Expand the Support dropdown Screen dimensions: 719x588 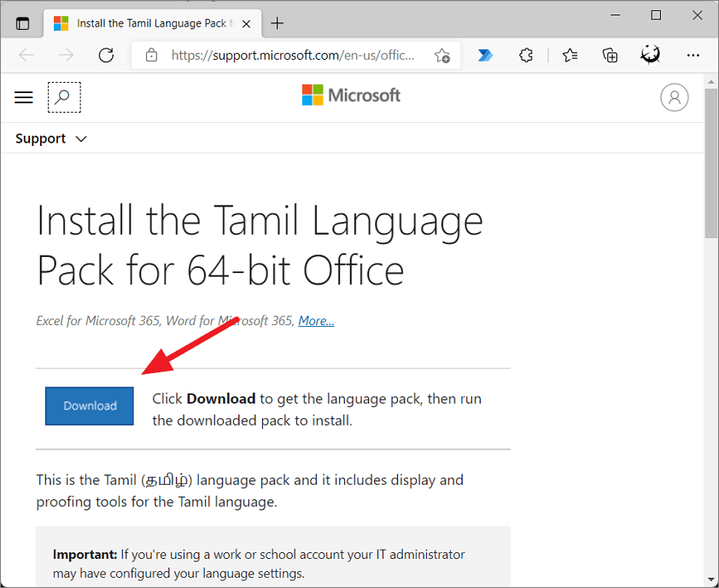pyautogui.click(x=50, y=138)
